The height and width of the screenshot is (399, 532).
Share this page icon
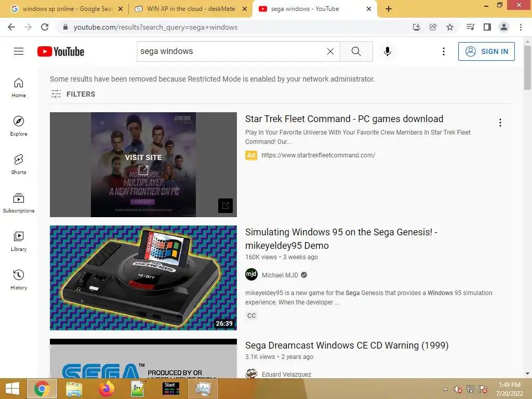click(x=433, y=27)
